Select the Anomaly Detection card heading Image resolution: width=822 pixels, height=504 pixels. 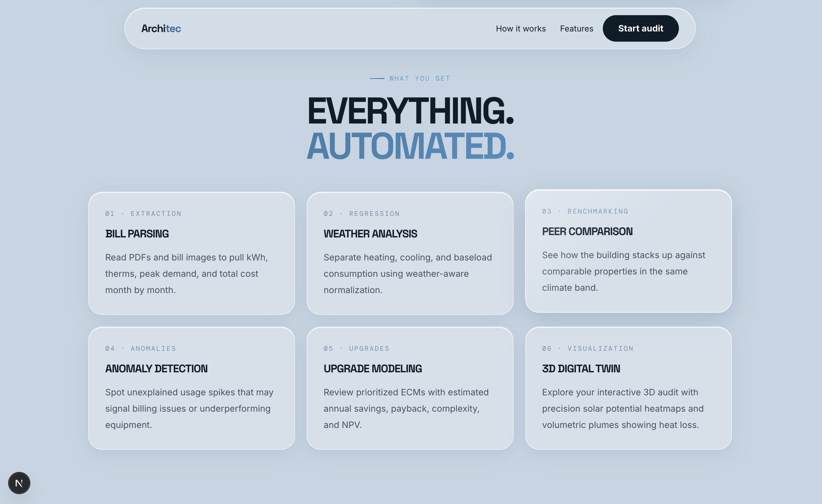tap(156, 369)
